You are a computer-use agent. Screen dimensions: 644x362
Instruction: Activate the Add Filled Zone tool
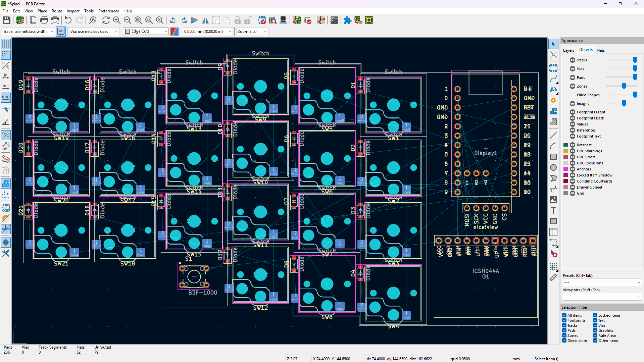point(553,111)
